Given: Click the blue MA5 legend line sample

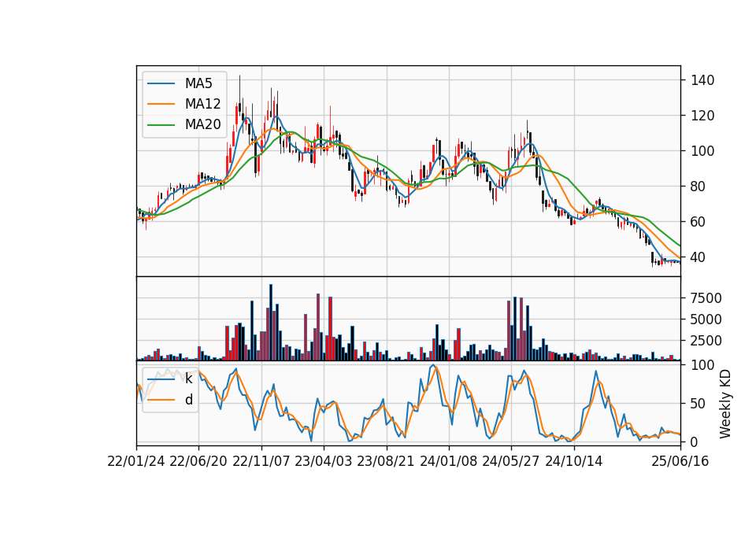Looking at the screenshot, I should tap(161, 84).
